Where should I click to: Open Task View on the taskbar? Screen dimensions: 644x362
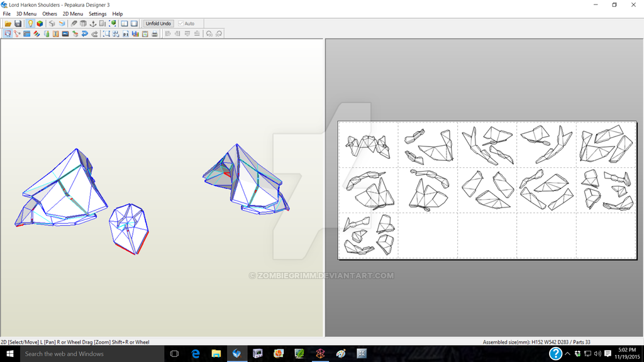[x=174, y=353]
